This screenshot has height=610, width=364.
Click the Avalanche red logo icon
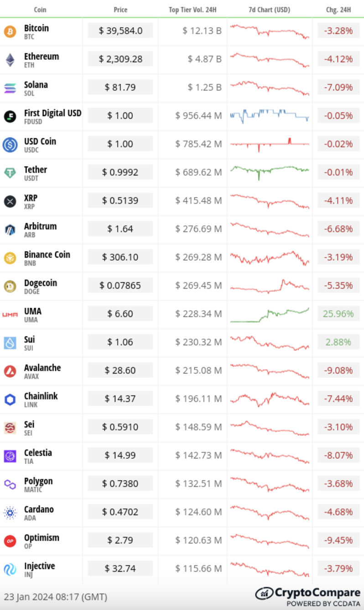10,371
